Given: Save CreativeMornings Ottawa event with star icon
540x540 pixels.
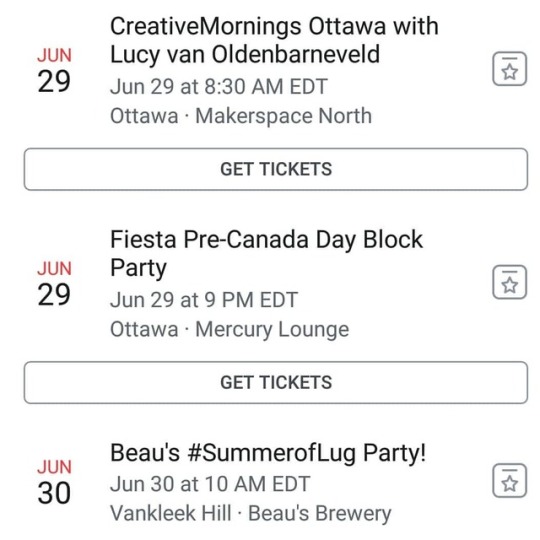Looking at the screenshot, I should (x=509, y=69).
